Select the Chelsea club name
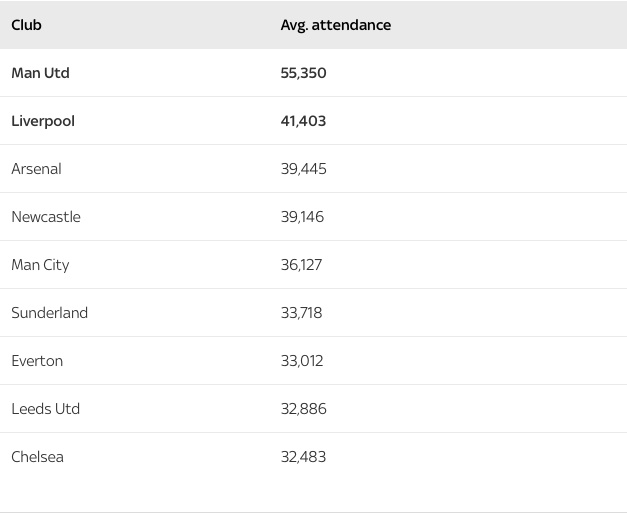Image resolution: width=627 pixels, height=521 pixels. [x=37, y=457]
